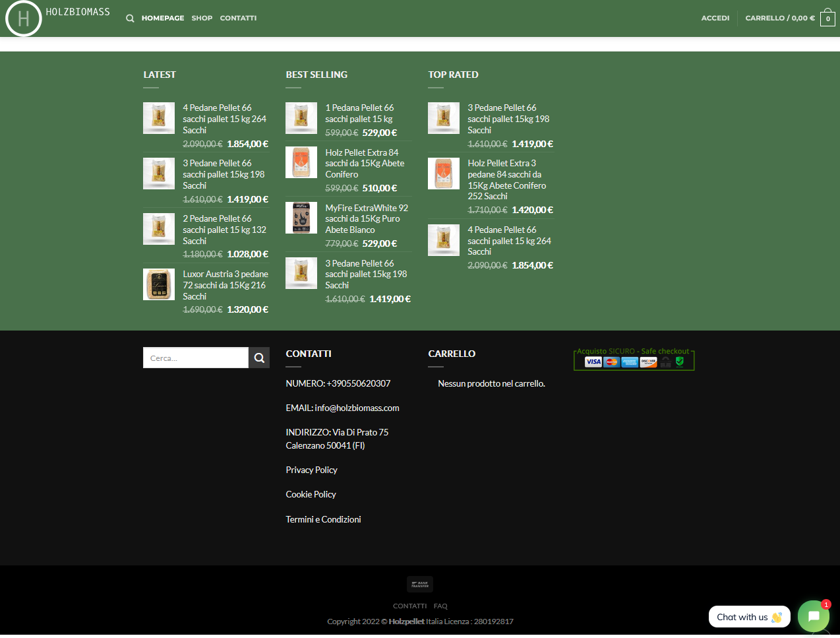Click the bank transfer payment icon
840x638 pixels.
[x=420, y=584]
